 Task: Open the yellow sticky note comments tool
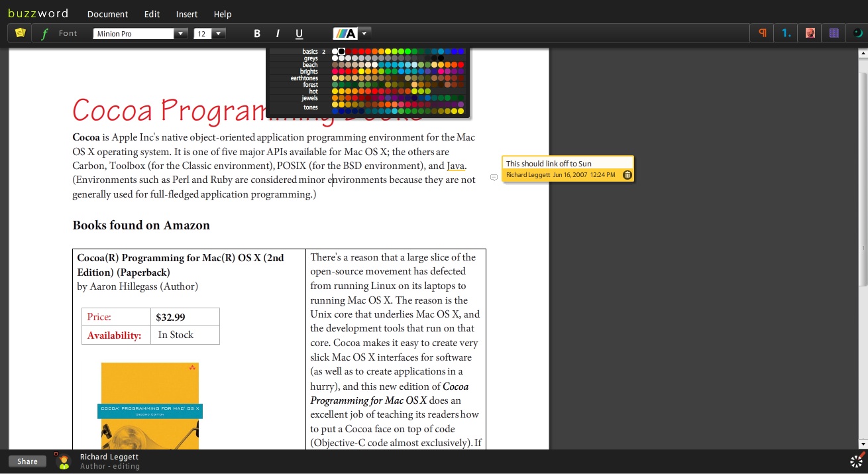coord(21,32)
